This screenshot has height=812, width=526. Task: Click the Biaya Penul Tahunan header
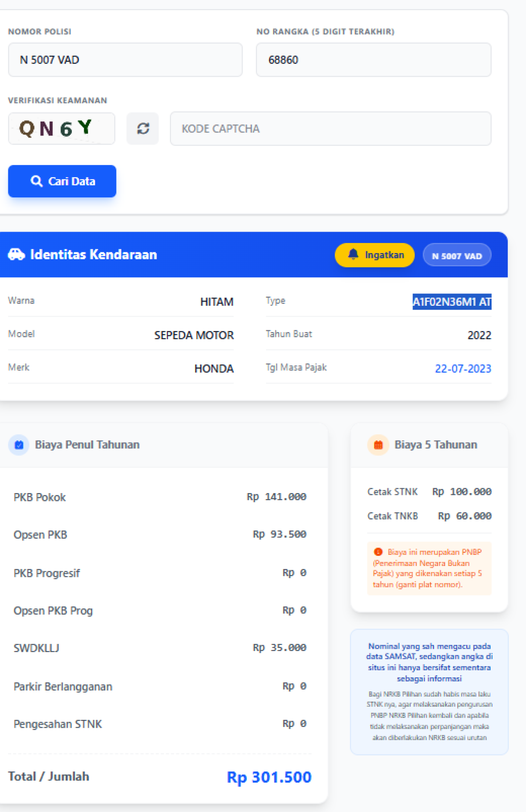pos(87,445)
